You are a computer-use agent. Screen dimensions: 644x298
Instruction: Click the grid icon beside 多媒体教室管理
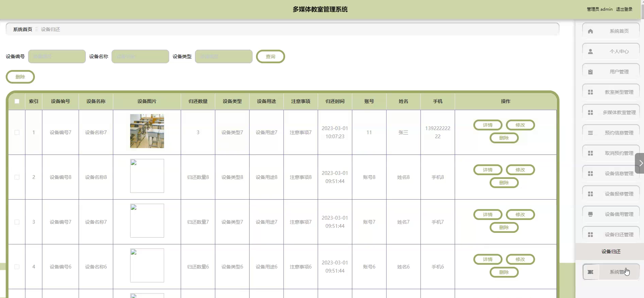590,113
